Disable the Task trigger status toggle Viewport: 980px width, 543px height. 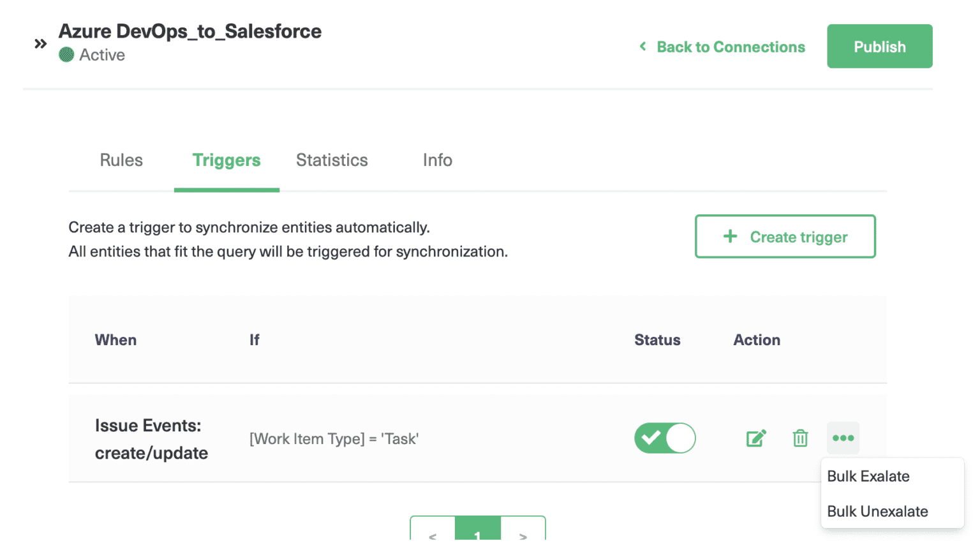click(665, 438)
